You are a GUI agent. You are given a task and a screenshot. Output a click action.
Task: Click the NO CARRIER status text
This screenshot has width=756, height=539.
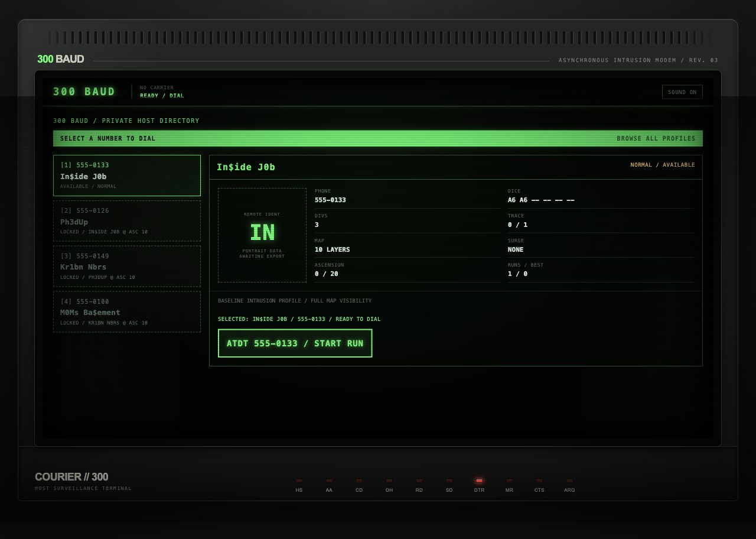coord(157,87)
